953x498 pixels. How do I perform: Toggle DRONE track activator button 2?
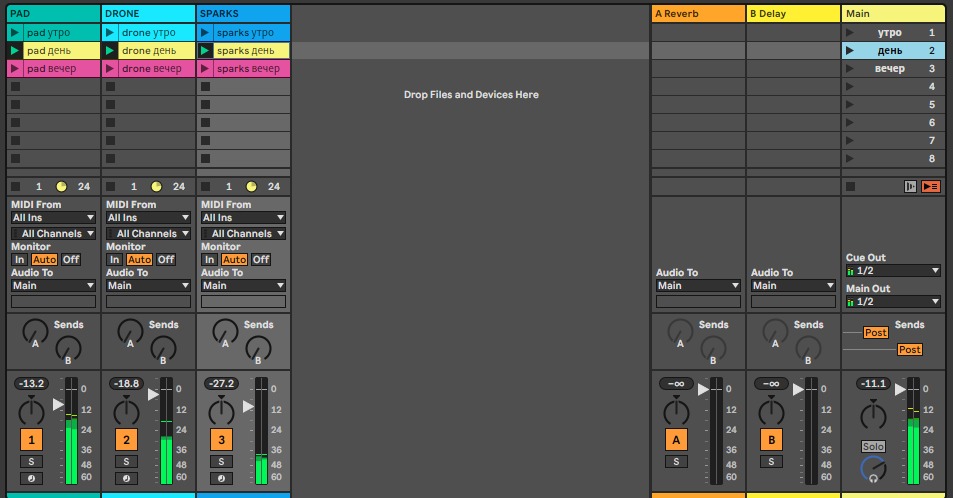pos(126,440)
